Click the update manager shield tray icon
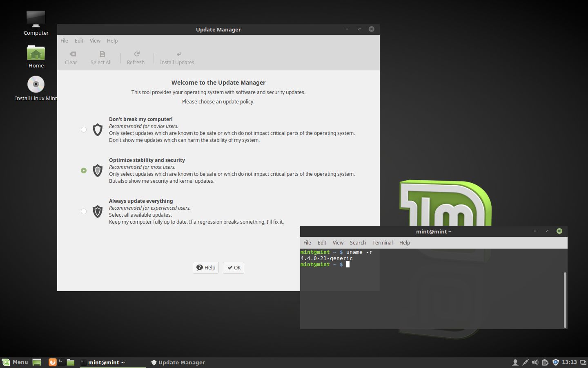The width and height of the screenshot is (588, 368). click(x=555, y=362)
